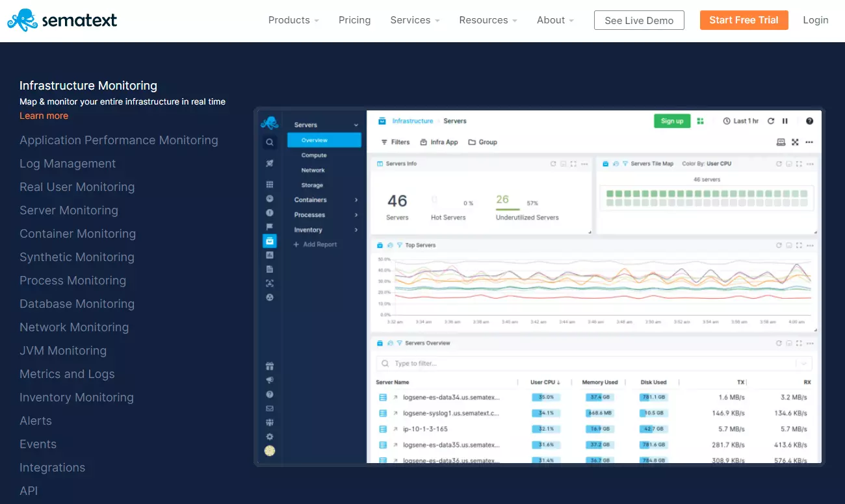The image size is (845, 504).
Task: Select Overview under Servers
Action: coord(324,140)
